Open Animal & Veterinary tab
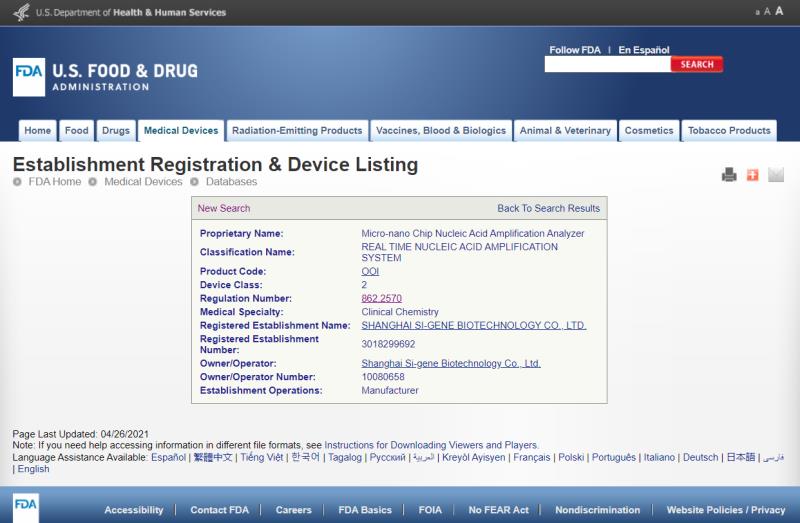 [x=565, y=131]
